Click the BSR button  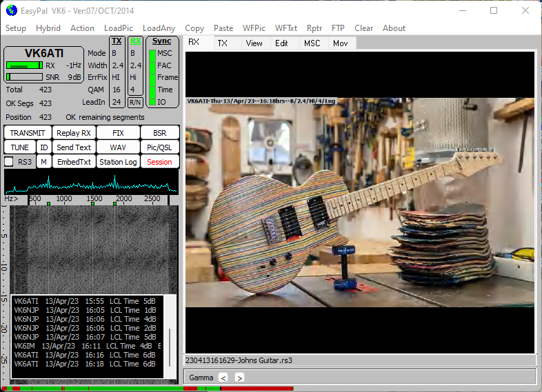coord(159,133)
